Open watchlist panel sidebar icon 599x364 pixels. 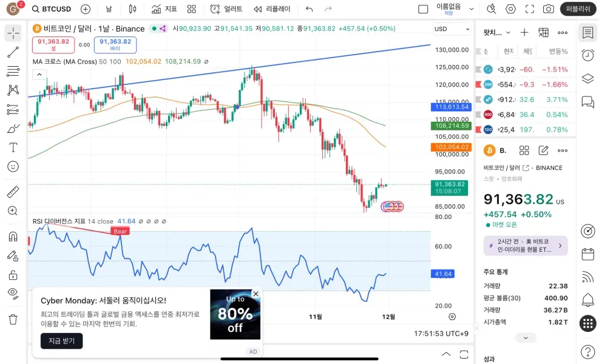tap(587, 33)
